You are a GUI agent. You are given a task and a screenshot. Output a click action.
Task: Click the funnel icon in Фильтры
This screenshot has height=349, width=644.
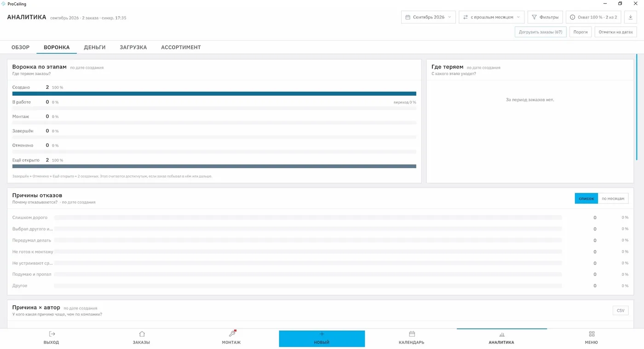(x=534, y=17)
